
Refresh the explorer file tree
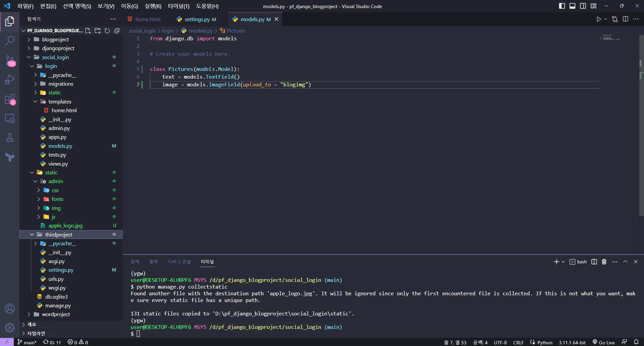tap(107, 31)
